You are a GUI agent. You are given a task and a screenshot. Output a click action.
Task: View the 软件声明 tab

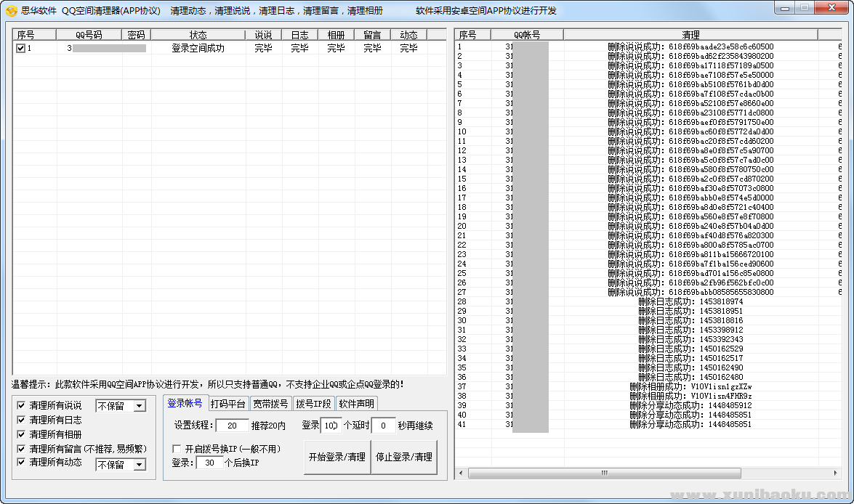[356, 404]
